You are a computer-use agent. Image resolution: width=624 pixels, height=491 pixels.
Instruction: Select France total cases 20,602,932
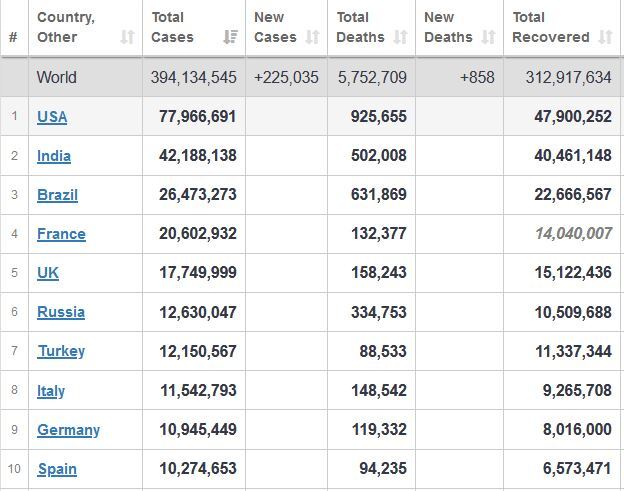click(198, 234)
